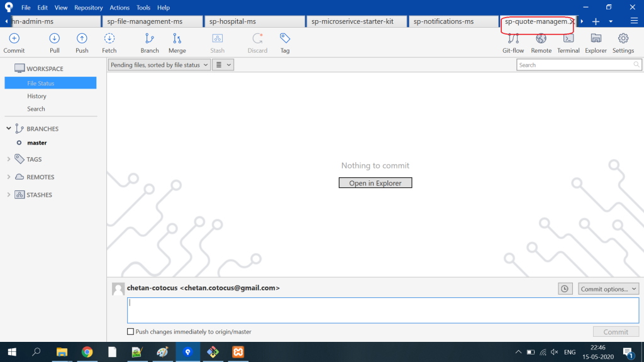Open File Explorer from taskbar
Viewport: 644px width, 362px height.
point(62,352)
